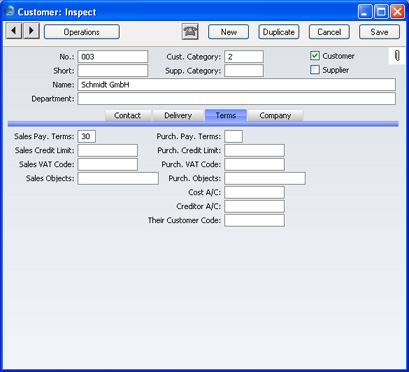Image resolution: width=409 pixels, height=372 pixels.
Task: Click the Purch. Pay. Terms field
Action: coord(233,136)
